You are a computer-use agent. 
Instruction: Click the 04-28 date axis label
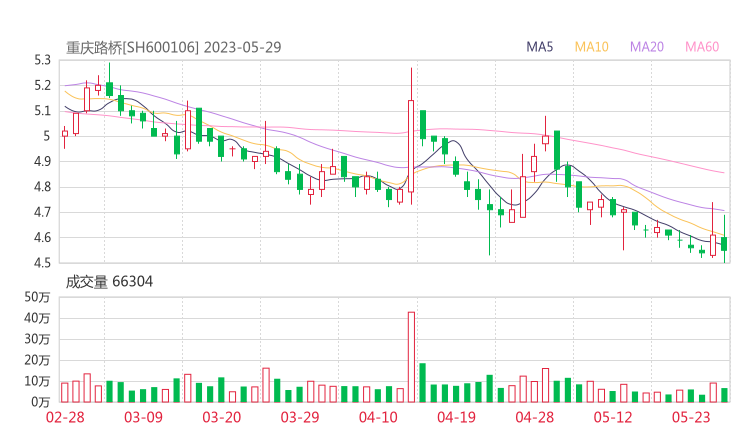(x=535, y=417)
